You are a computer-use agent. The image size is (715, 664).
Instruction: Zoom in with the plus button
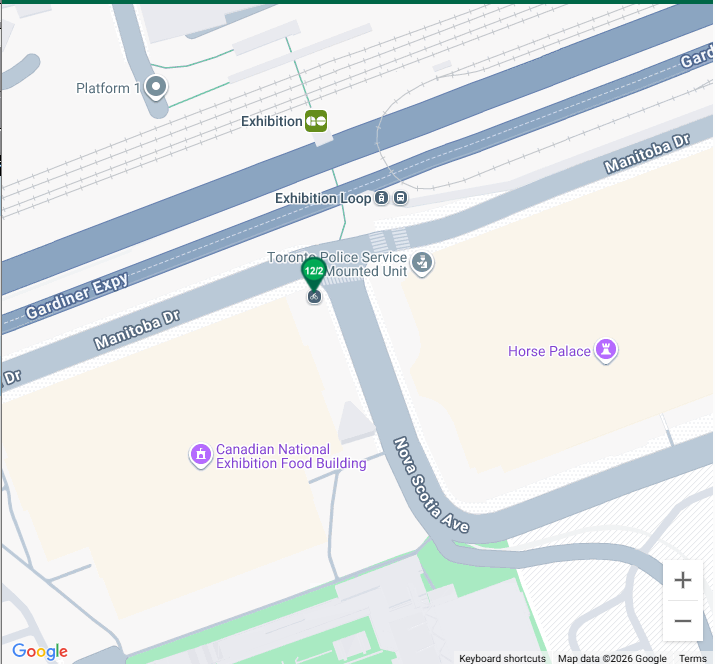pyautogui.click(x=683, y=580)
